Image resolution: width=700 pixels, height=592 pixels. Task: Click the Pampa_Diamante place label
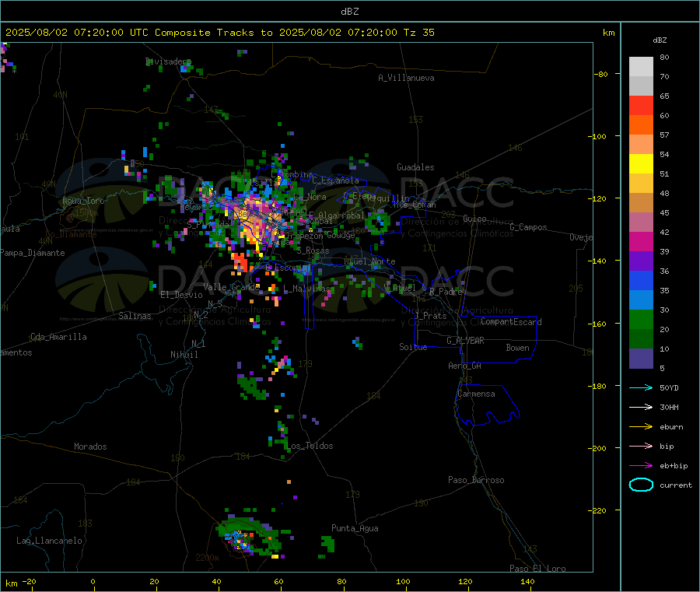(33, 253)
